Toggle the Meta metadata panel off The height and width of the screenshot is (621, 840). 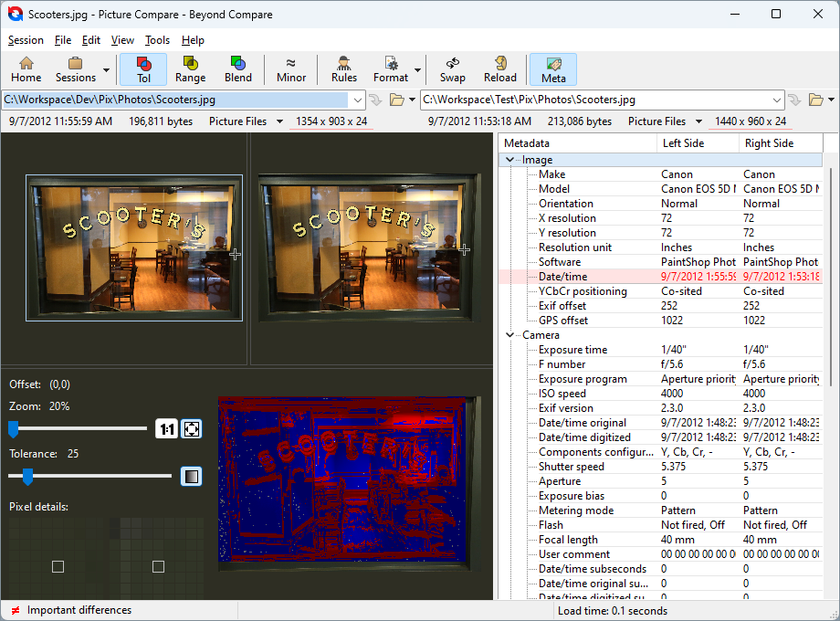point(552,68)
